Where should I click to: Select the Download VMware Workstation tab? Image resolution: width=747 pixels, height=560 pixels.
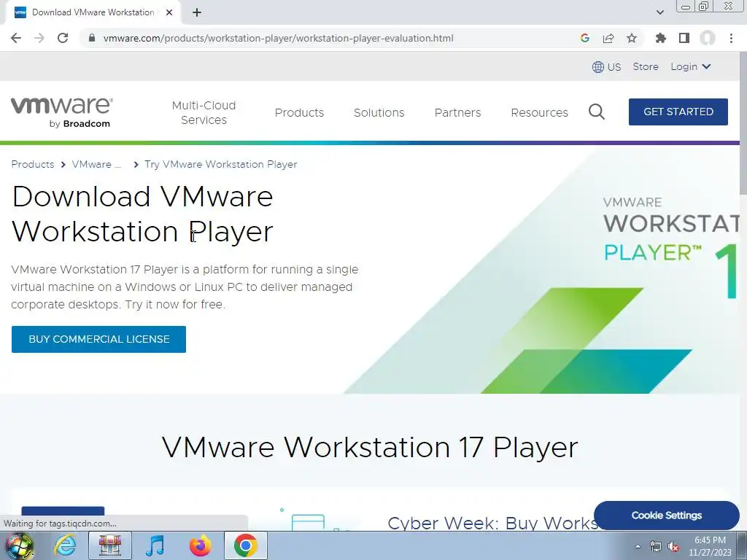[93, 12]
